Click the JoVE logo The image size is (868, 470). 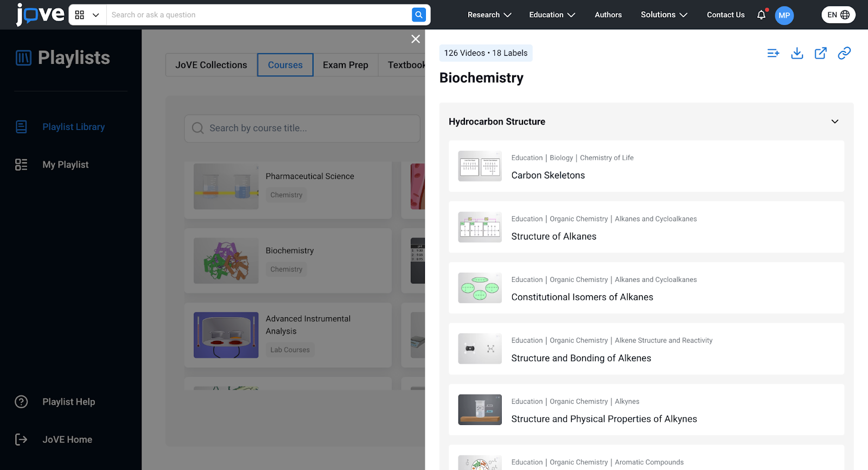tap(40, 14)
